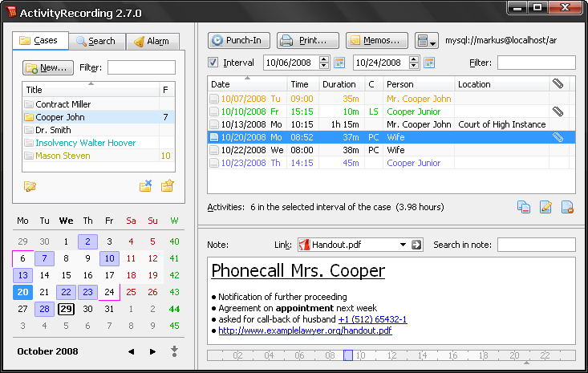Screen dimensions: 588x373
Task: Select October 7 in the calendar
Action: tap(44, 258)
